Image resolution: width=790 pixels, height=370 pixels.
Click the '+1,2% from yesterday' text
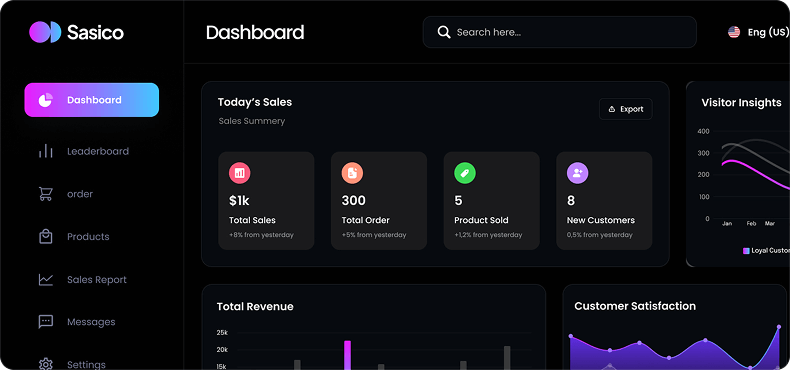488,235
